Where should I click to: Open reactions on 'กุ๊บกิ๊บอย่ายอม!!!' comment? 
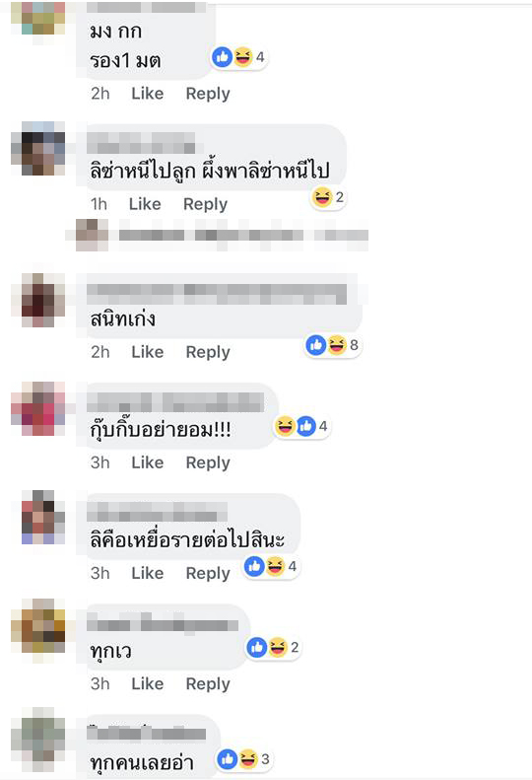tap(301, 426)
